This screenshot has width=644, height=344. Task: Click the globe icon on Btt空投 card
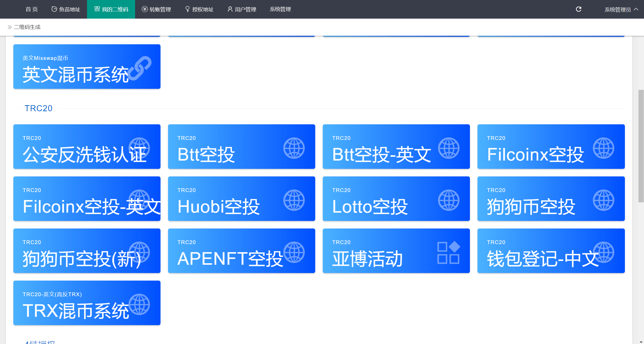(x=294, y=148)
